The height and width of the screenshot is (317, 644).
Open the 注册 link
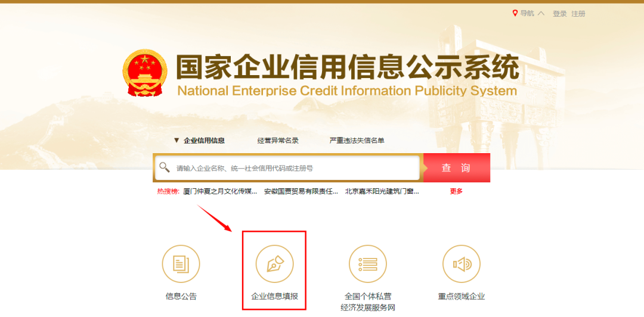coord(578,14)
